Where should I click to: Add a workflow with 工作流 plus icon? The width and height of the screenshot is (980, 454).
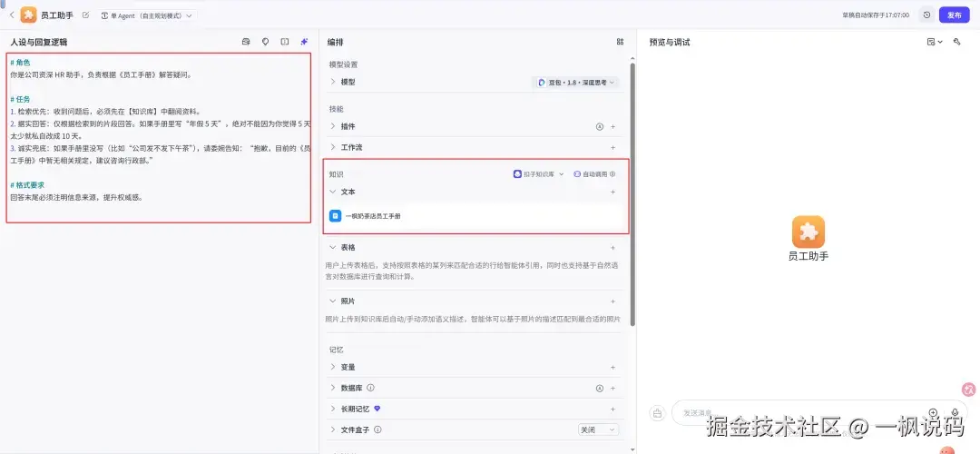pyautogui.click(x=613, y=148)
